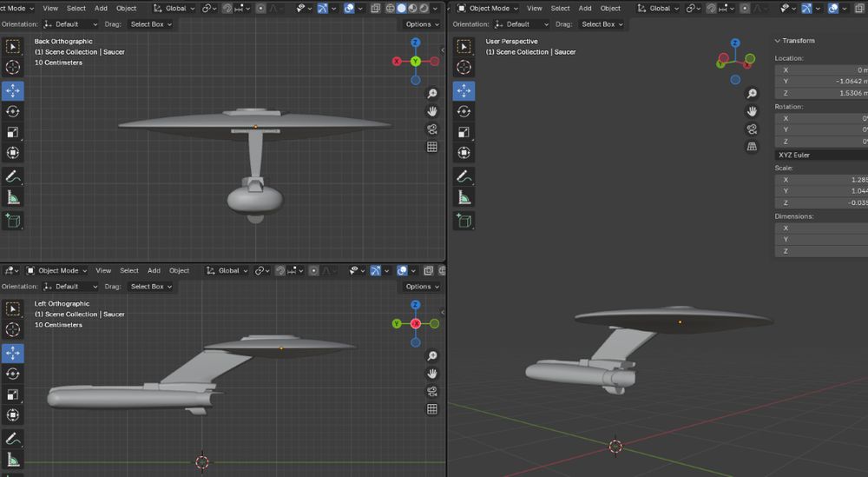868x477 pixels.
Task: Open View menu in Back Orthographic header
Action: pyautogui.click(x=50, y=9)
